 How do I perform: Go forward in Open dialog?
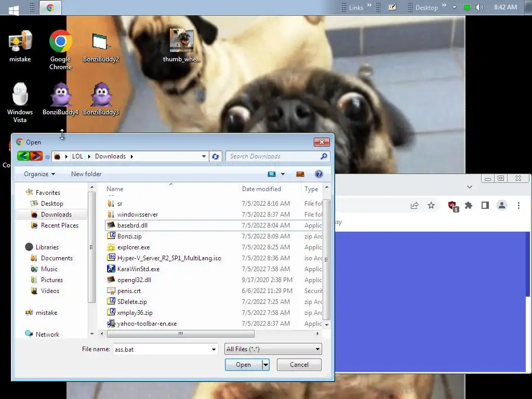(36, 156)
